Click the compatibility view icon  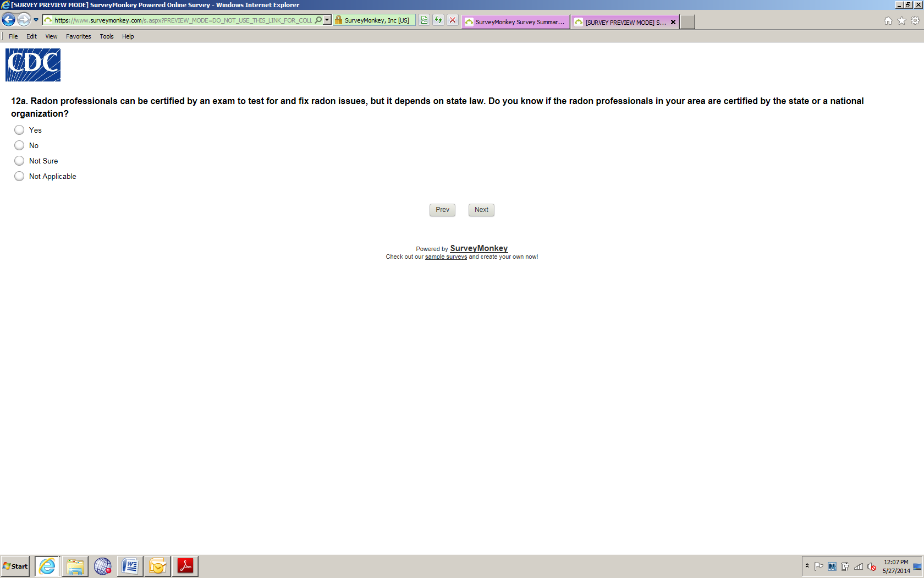(424, 20)
